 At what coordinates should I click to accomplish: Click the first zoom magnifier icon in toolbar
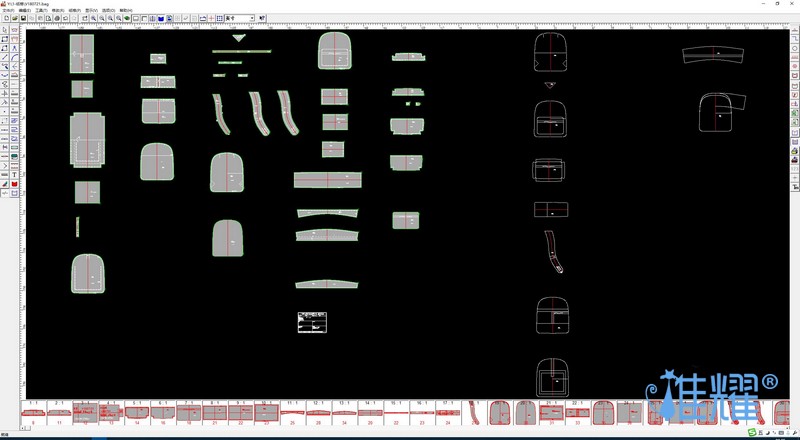pyautogui.click(x=94, y=18)
